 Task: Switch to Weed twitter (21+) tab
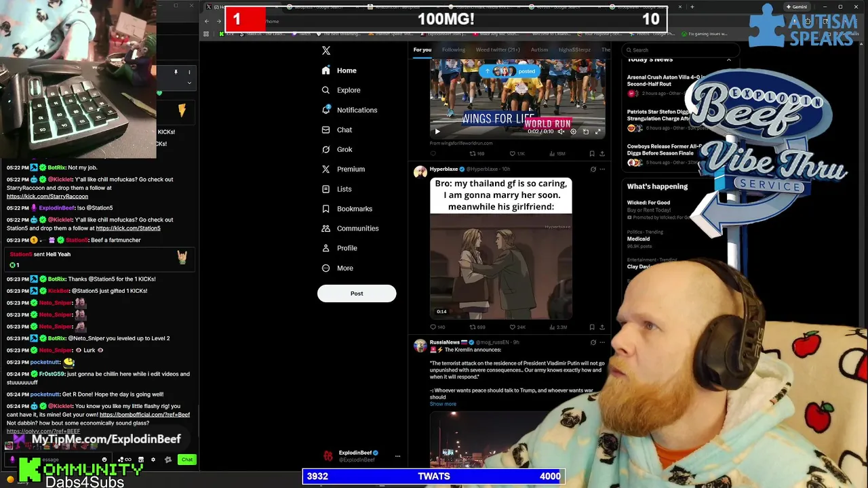pyautogui.click(x=498, y=49)
